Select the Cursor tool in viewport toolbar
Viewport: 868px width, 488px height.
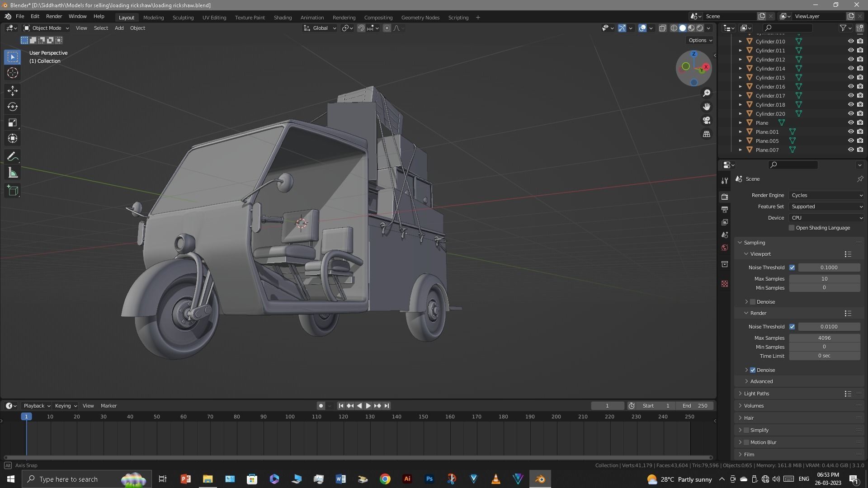click(x=13, y=73)
